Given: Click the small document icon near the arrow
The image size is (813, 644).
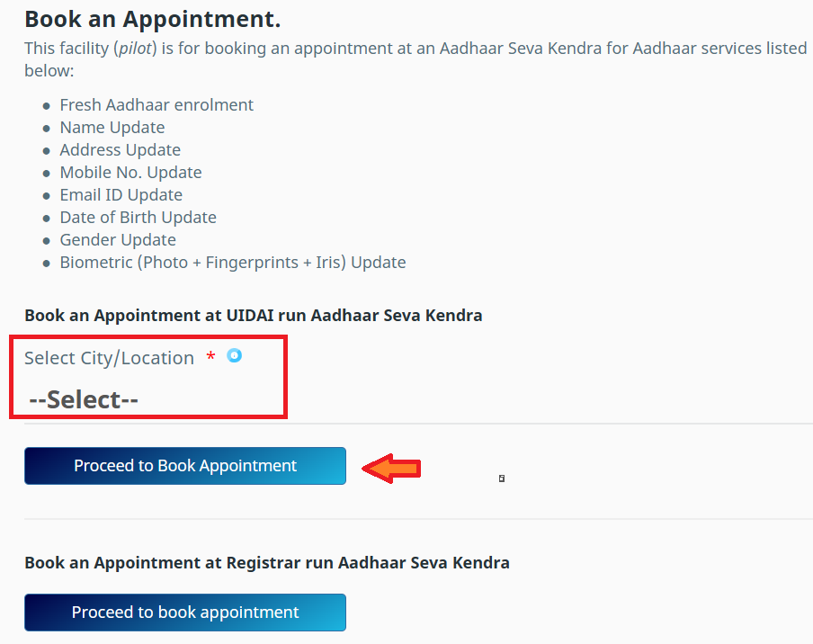Looking at the screenshot, I should [x=501, y=479].
